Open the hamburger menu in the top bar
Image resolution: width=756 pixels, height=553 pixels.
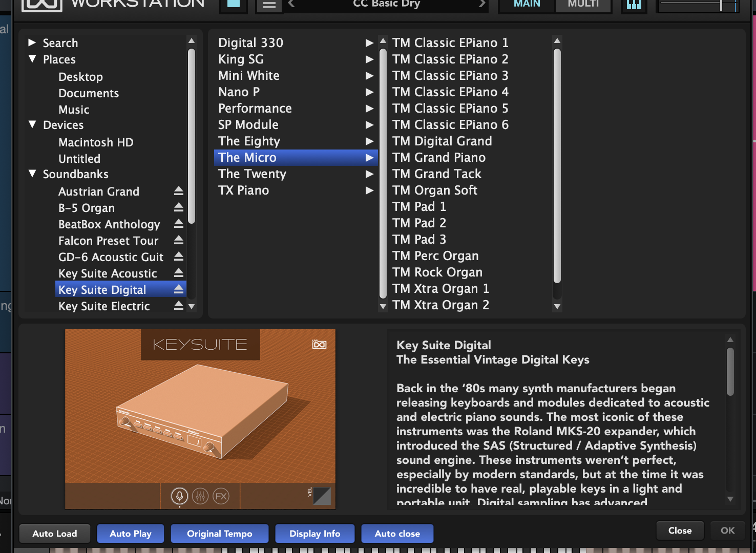(269, 5)
